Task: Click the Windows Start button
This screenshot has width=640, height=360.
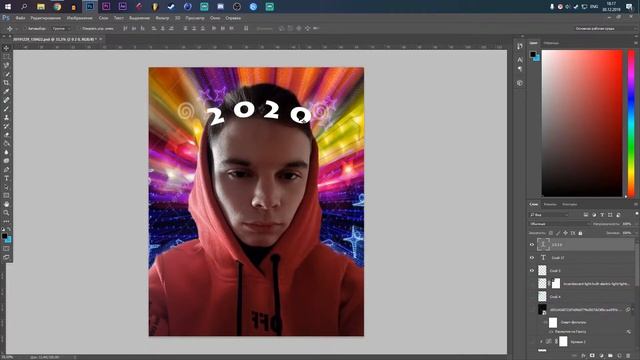Action: (x=8, y=7)
